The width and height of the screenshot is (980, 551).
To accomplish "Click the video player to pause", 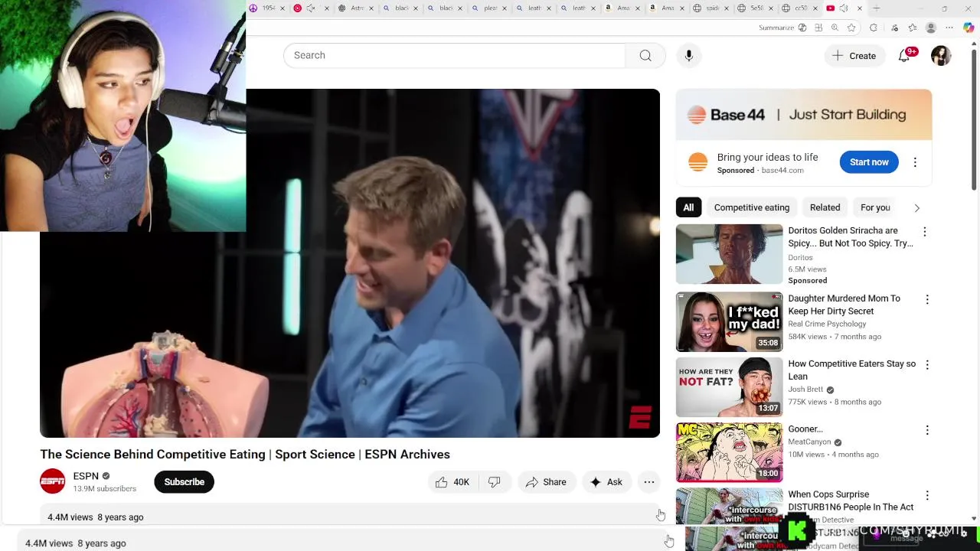I will (x=350, y=262).
